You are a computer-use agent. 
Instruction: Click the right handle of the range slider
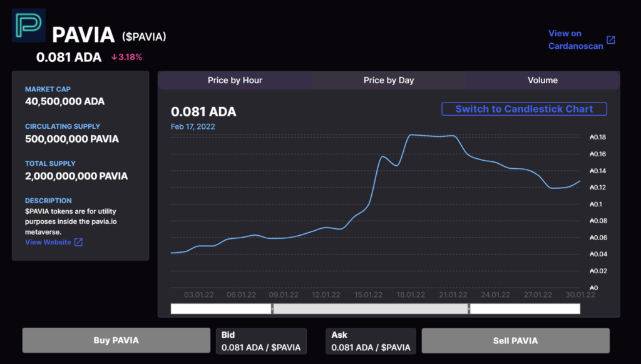[468, 308]
